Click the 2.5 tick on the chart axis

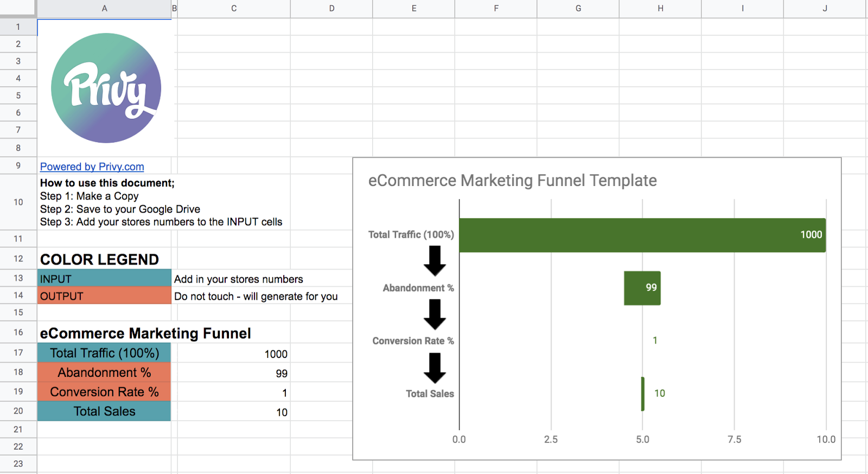551,439
